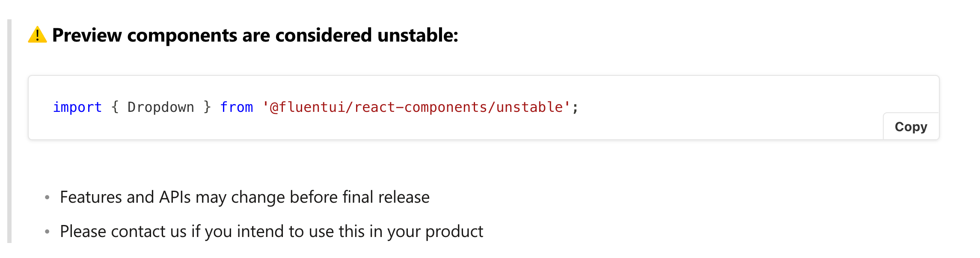Click the closing curly brace after Dropdown
This screenshot has width=980, height=258.
point(208,107)
